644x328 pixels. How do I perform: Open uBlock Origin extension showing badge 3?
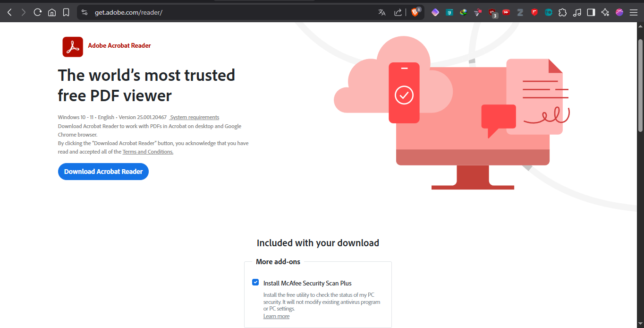click(492, 13)
